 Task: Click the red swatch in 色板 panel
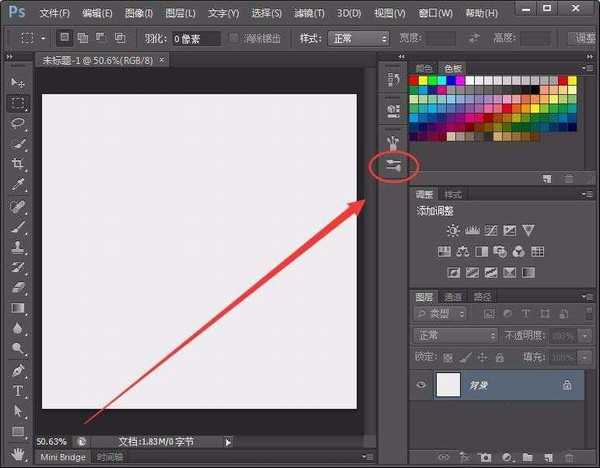pyautogui.click(x=418, y=80)
